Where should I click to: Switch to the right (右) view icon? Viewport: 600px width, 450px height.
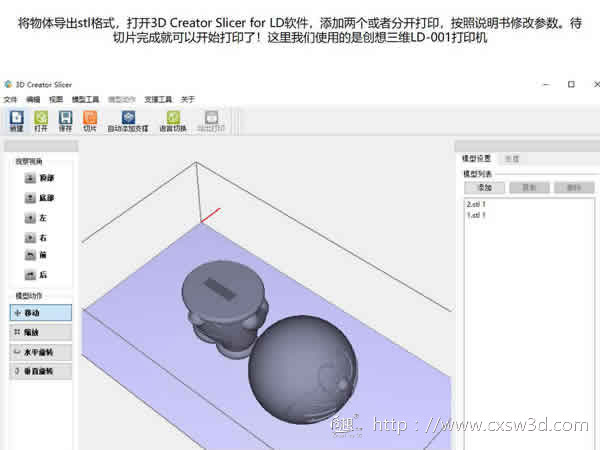click(30, 238)
